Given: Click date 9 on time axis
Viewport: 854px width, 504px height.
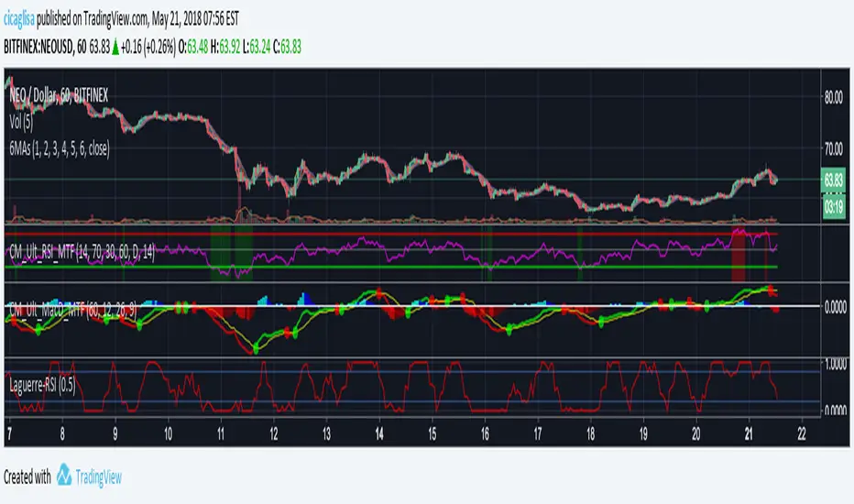Looking at the screenshot, I should tap(115, 434).
